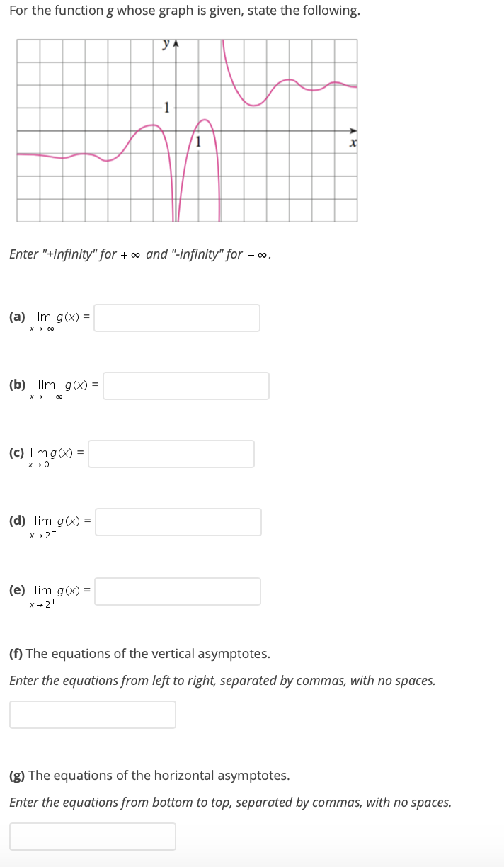Image resolution: width=504 pixels, height=867 pixels.
Task: Click the answer box for part (c)
Action: [171, 453]
